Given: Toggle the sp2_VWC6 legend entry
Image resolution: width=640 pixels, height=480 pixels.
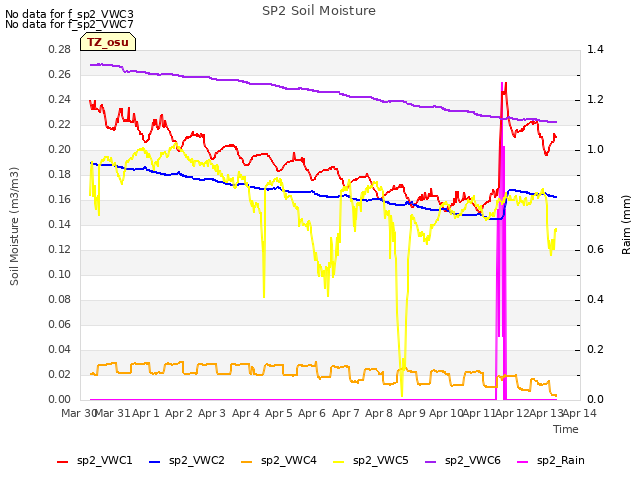Looking at the screenshot, I should click(463, 461).
